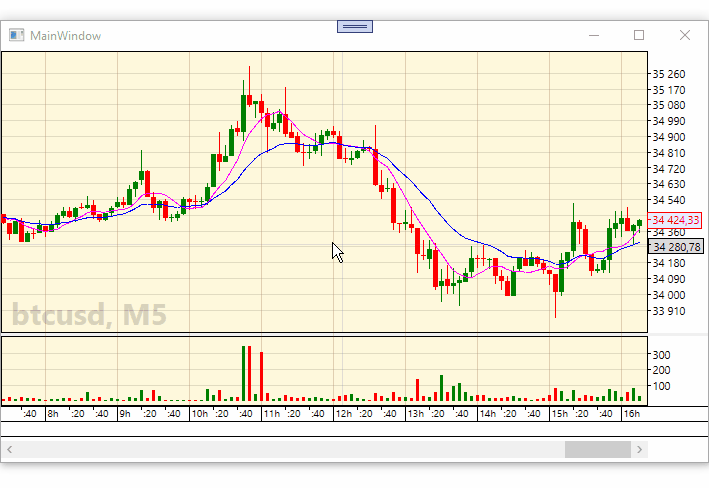Click the scrollbar right arrow
The width and height of the screenshot is (709, 488).
(639, 450)
